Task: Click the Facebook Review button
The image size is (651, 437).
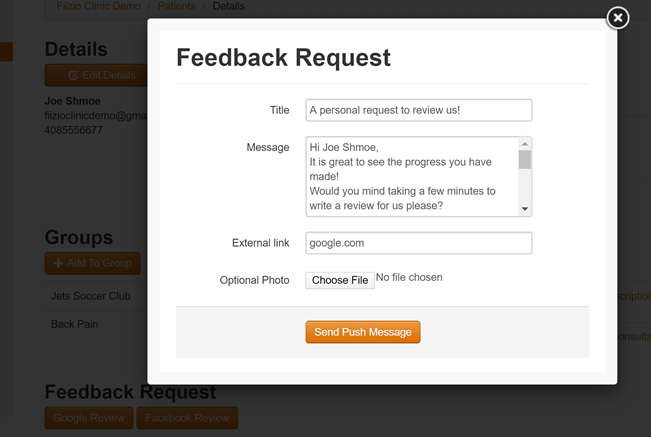Action: [x=187, y=418]
